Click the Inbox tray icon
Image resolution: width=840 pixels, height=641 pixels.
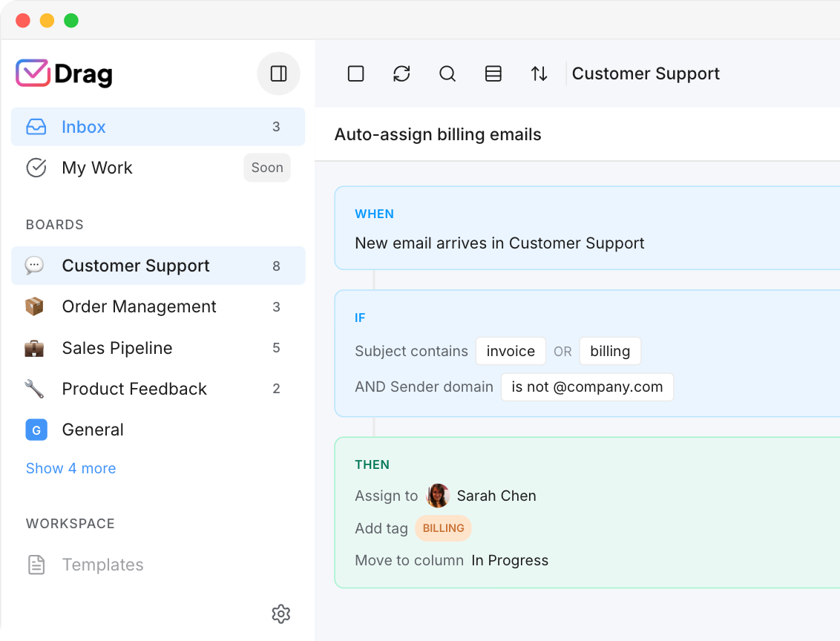pyautogui.click(x=36, y=127)
